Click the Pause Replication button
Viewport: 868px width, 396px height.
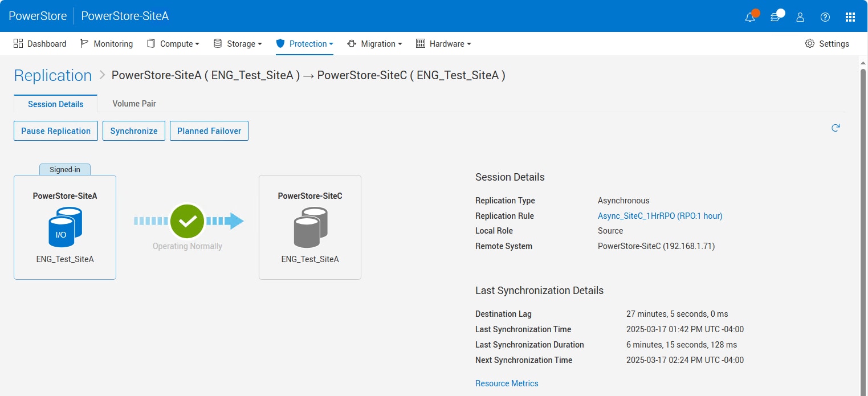click(x=56, y=130)
